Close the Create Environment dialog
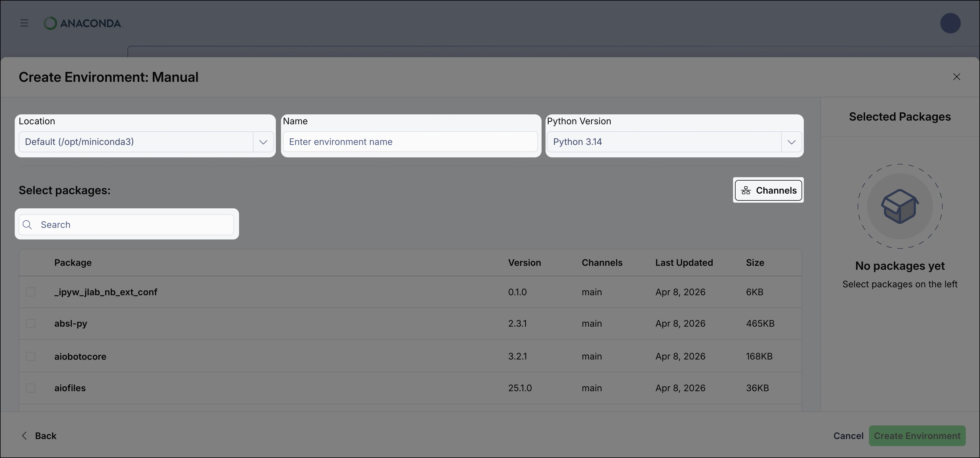980x458 pixels. (957, 77)
